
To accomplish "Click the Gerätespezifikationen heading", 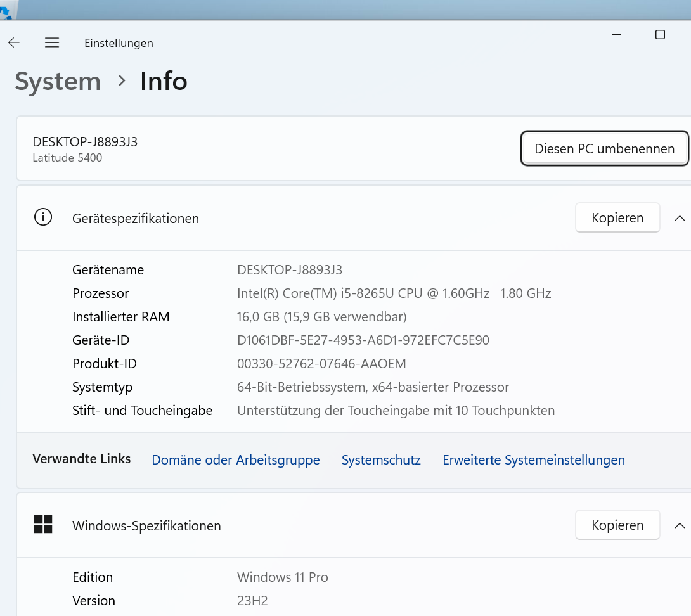I will (136, 219).
